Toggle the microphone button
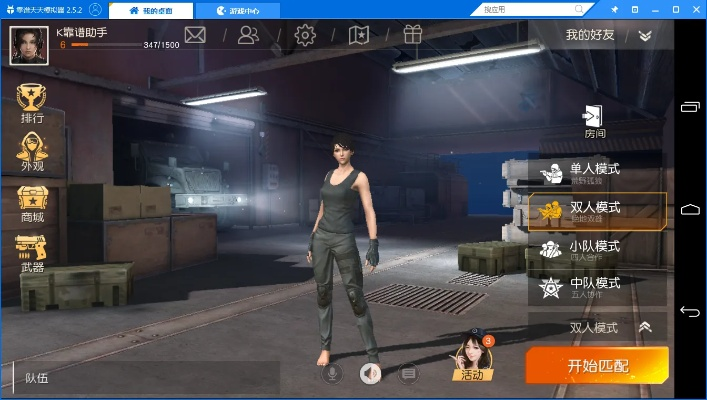 click(331, 373)
